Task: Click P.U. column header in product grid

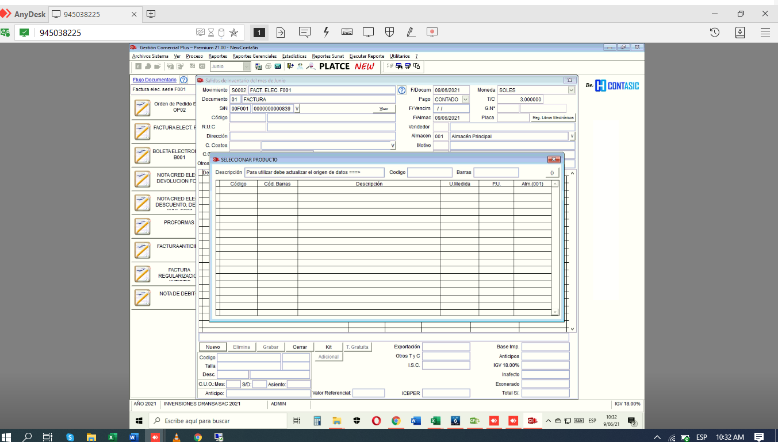Action: pos(496,184)
